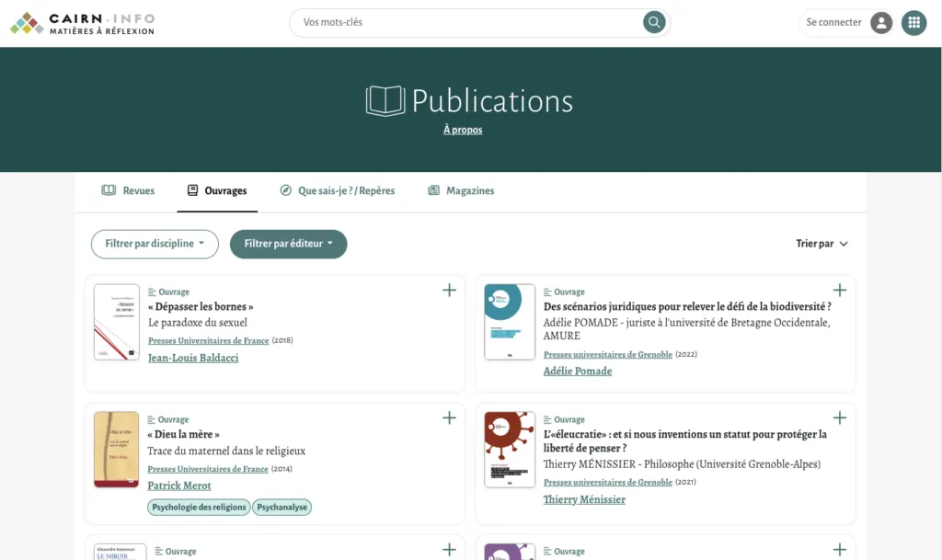Click the Cairn.info logo
Viewport: 942px width, 560px height.
pyautogui.click(x=83, y=24)
